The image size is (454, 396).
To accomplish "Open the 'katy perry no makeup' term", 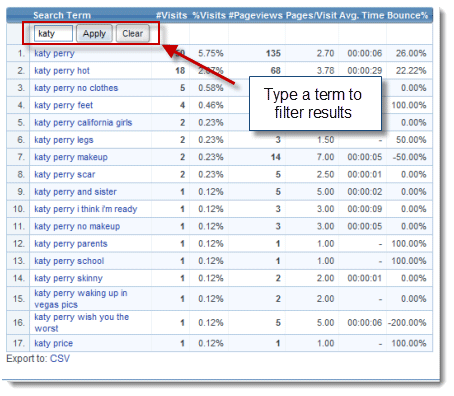I will [77, 226].
